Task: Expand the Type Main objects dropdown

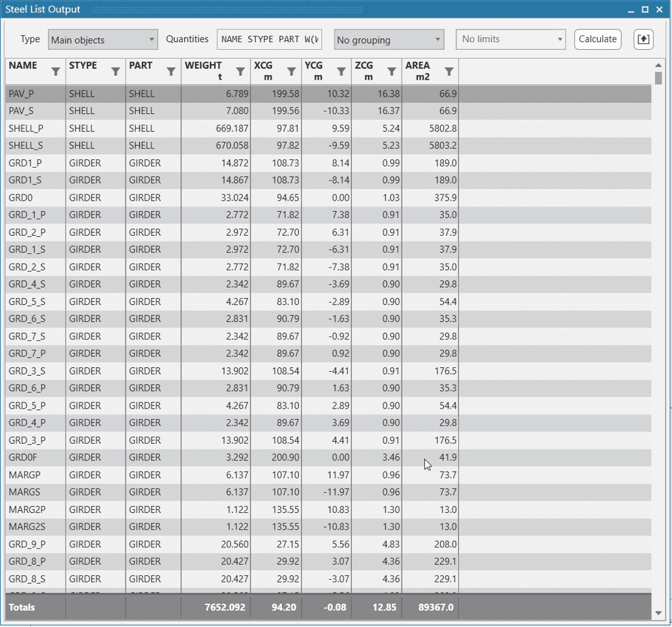Action: tap(103, 40)
